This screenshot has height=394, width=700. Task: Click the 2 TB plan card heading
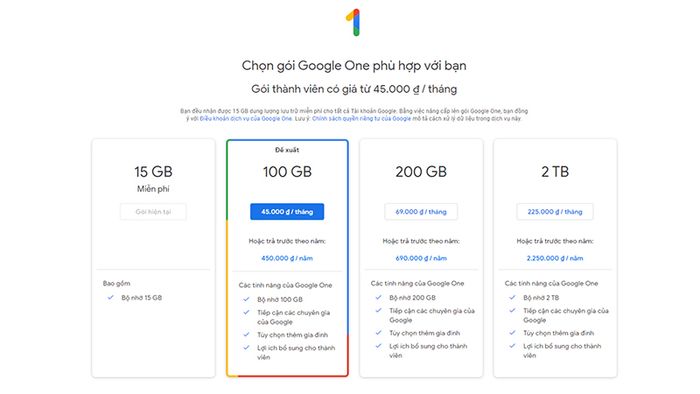pyautogui.click(x=555, y=172)
